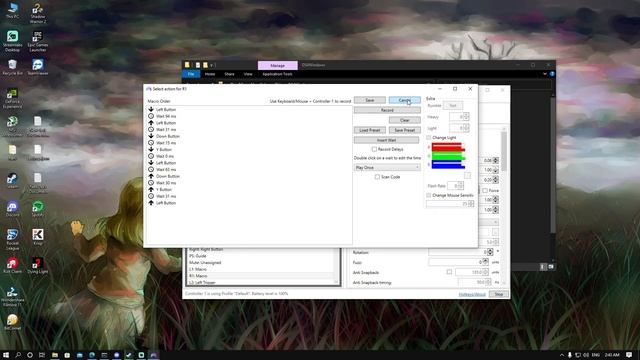Open TeamViewer desktop shortcut

point(38,67)
